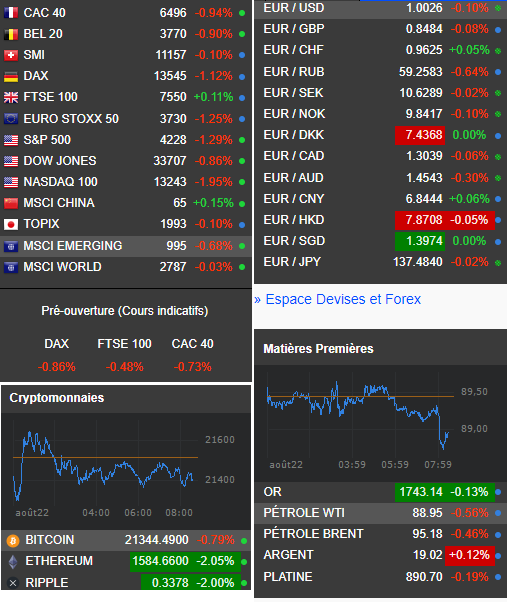The image size is (509, 602).
Task: Click the 7.4368 rate highlighted in red
Action: [420, 135]
